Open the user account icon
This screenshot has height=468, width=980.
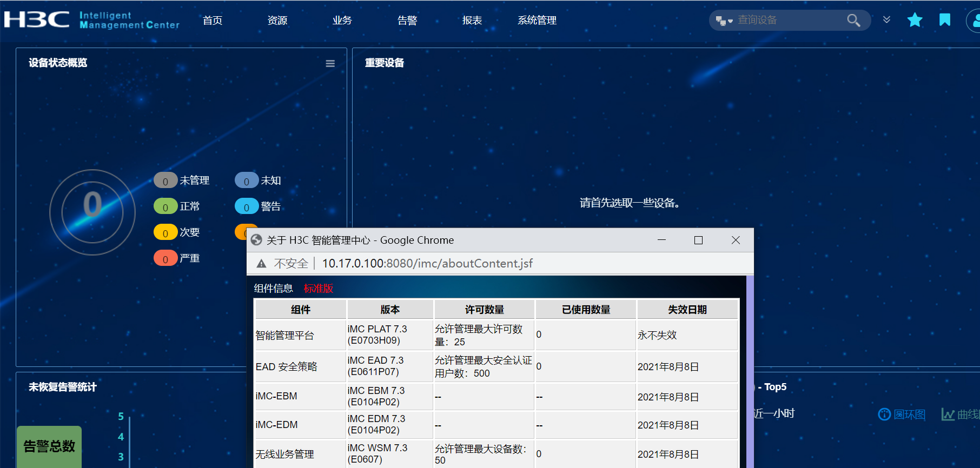coord(974,21)
